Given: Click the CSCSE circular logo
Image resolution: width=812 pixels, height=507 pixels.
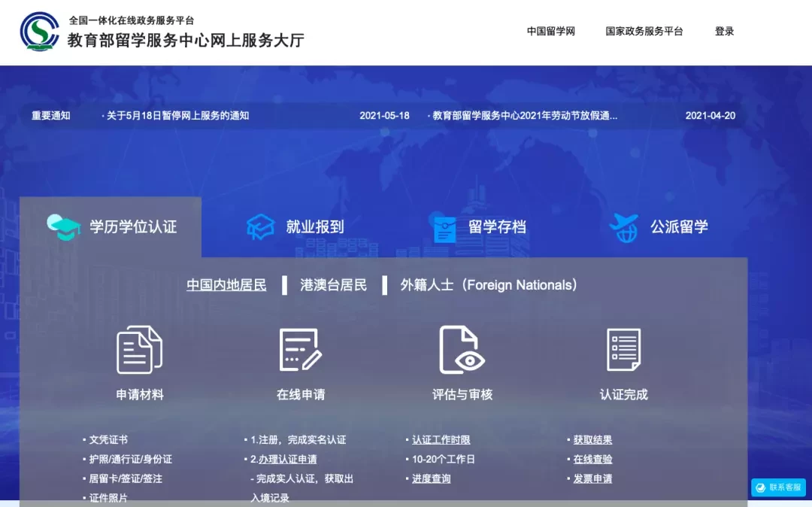Looking at the screenshot, I should pyautogui.click(x=39, y=32).
